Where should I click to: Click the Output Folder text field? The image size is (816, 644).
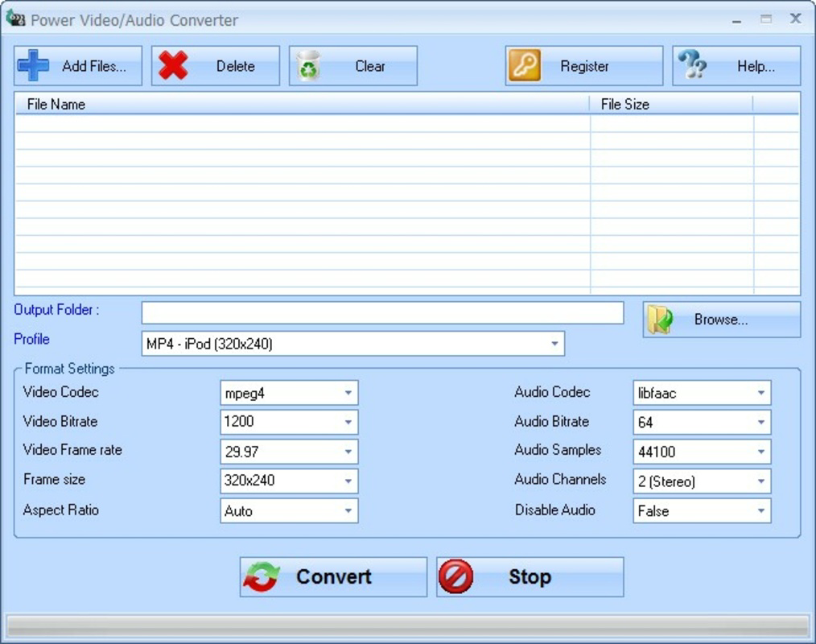point(382,313)
